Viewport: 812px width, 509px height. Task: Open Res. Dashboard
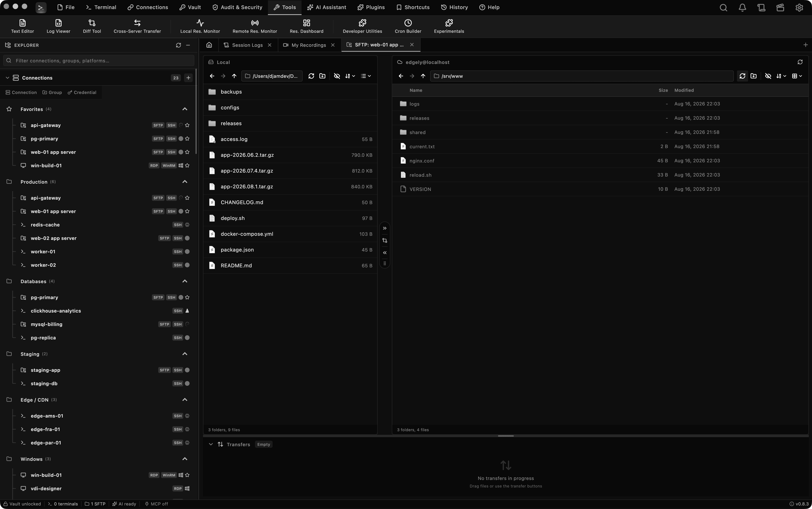(306, 26)
